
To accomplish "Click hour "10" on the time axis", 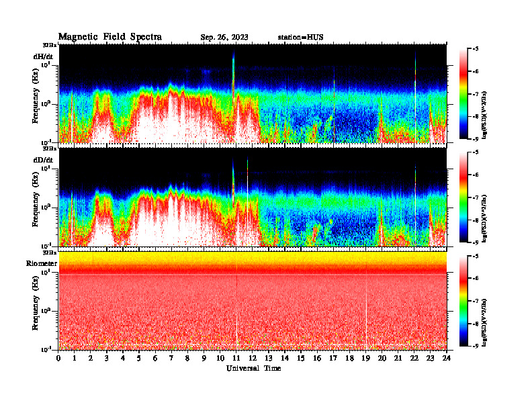I will point(220,359).
